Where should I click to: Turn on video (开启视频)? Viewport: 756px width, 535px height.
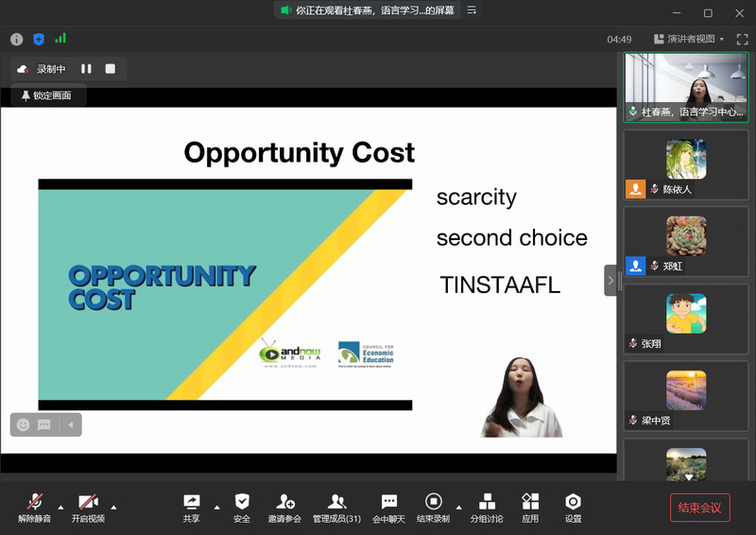tap(88, 508)
